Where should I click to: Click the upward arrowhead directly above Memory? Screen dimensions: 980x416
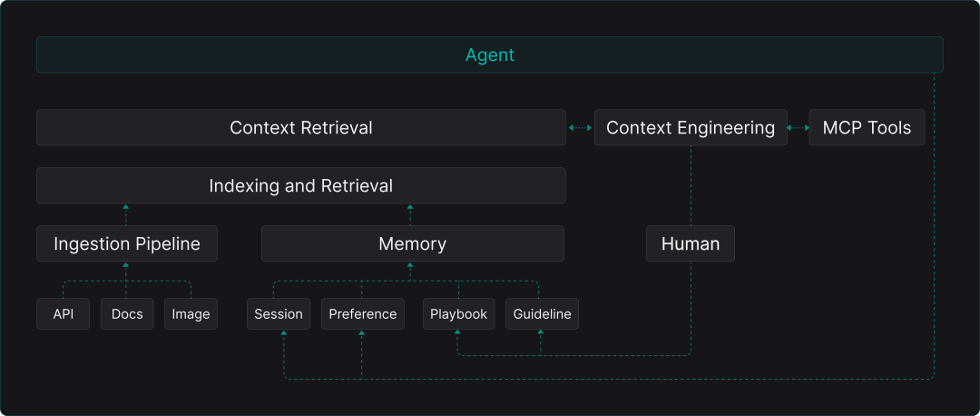tap(410, 208)
